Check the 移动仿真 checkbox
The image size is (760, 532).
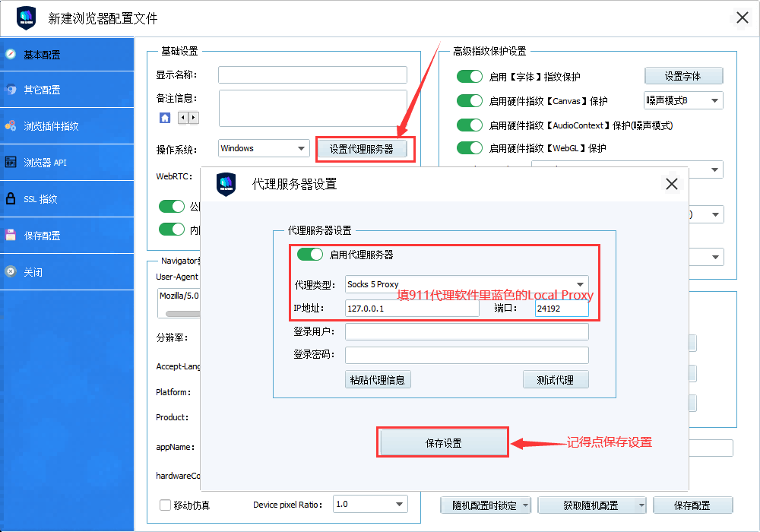coord(165,505)
